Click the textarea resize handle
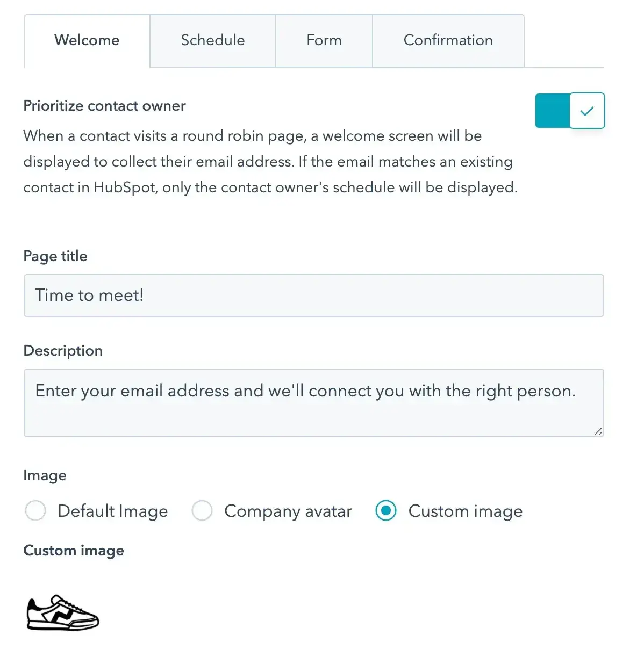 pyautogui.click(x=598, y=432)
